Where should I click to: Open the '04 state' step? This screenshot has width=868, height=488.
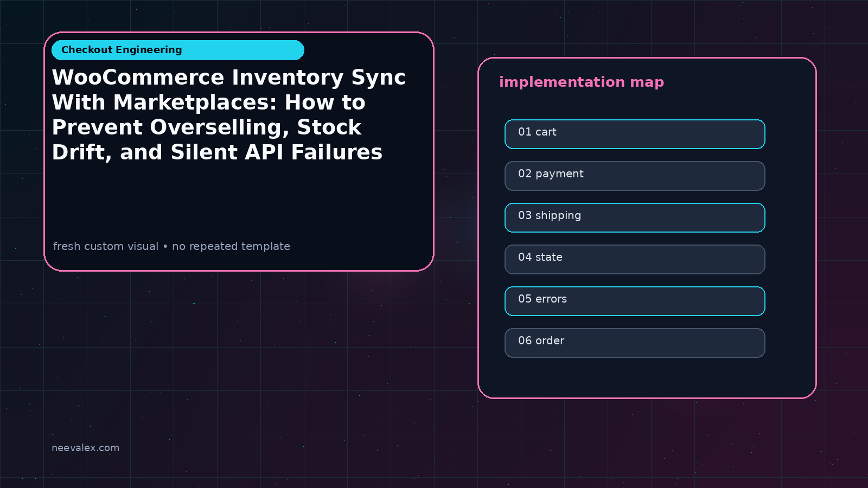tap(635, 259)
